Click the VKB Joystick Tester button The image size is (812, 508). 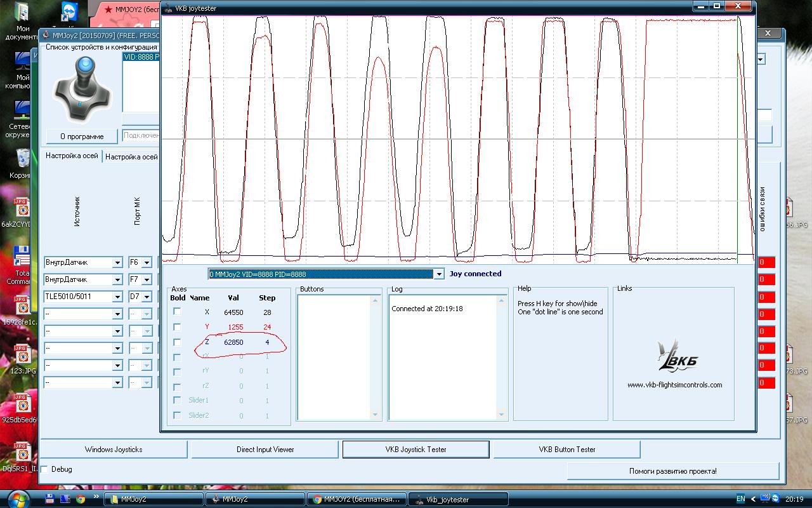416,449
